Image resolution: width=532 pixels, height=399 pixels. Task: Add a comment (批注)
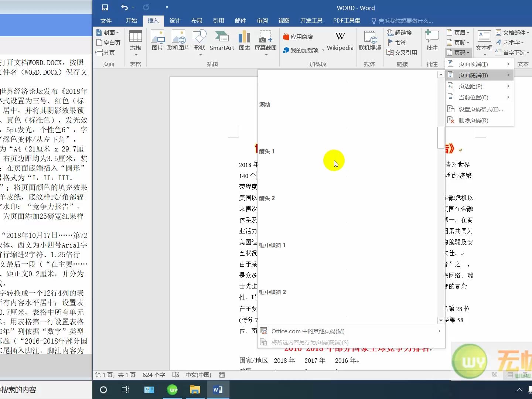pos(432,41)
